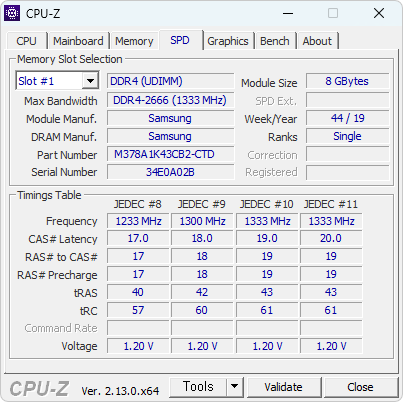The height and width of the screenshot is (402, 403).
Task: Switch to the CPU tab
Action: [26, 41]
